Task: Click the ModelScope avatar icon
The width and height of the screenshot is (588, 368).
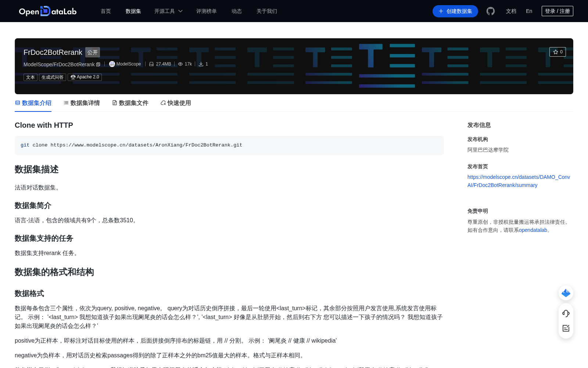Action: pos(112,64)
